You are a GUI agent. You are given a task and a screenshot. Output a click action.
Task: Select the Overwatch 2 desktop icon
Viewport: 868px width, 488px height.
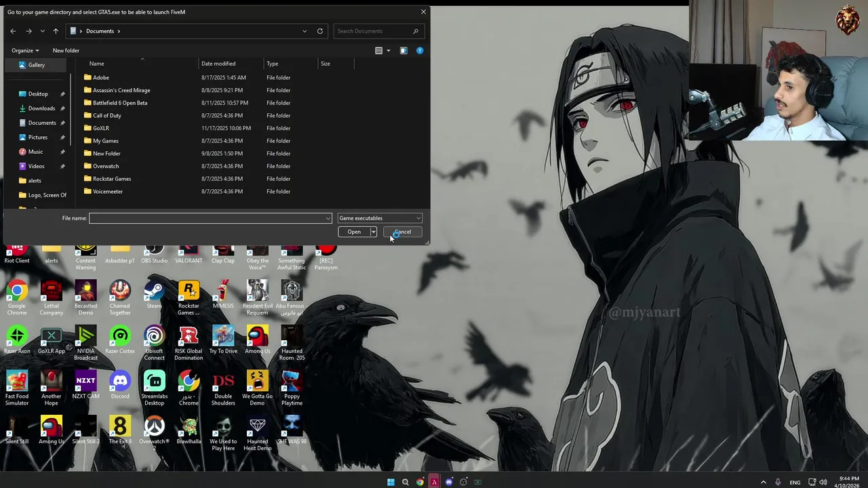[154, 434]
